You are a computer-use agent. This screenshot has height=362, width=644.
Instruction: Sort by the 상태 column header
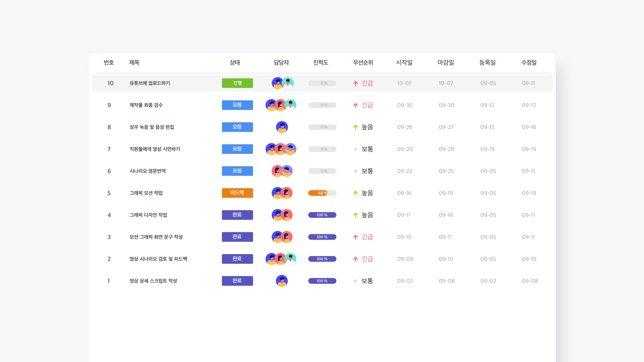(x=235, y=63)
